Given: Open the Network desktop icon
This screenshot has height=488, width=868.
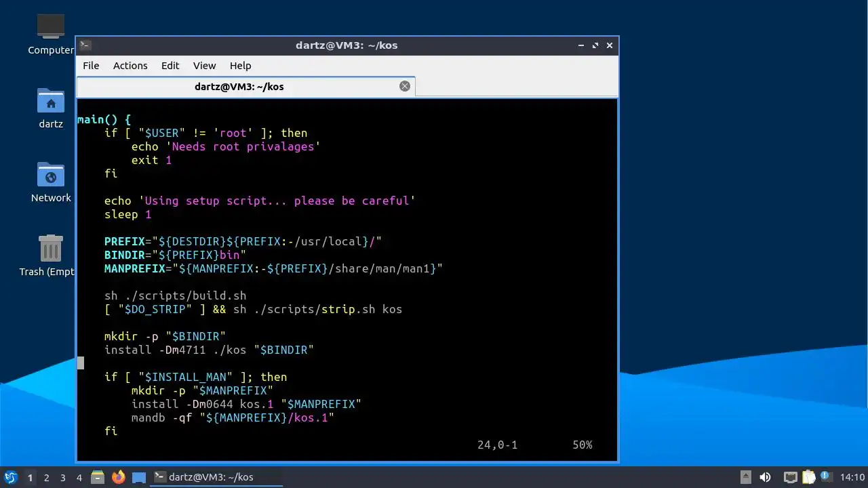Looking at the screenshot, I should pos(51,182).
